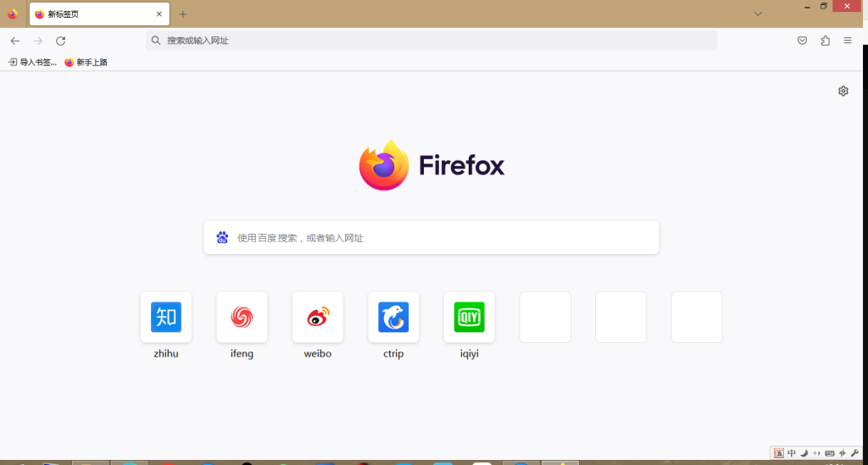The width and height of the screenshot is (868, 465).
Task: Open the Firefox application hamburger menu
Action: (848, 41)
